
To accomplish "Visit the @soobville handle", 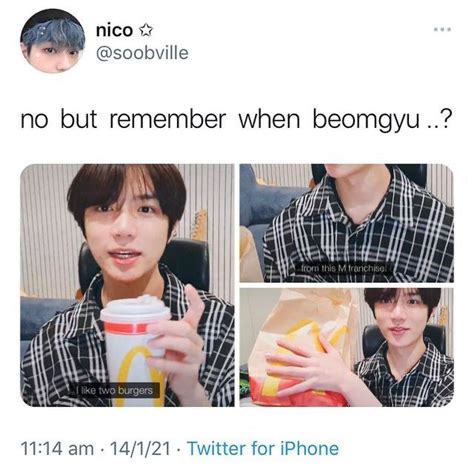I will pyautogui.click(x=142, y=53).
